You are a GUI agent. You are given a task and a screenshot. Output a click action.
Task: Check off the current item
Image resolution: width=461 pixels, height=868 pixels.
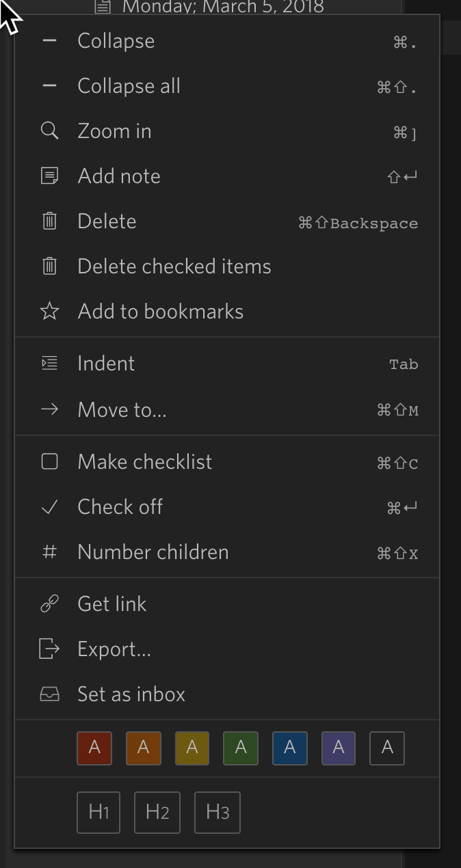(x=227, y=506)
